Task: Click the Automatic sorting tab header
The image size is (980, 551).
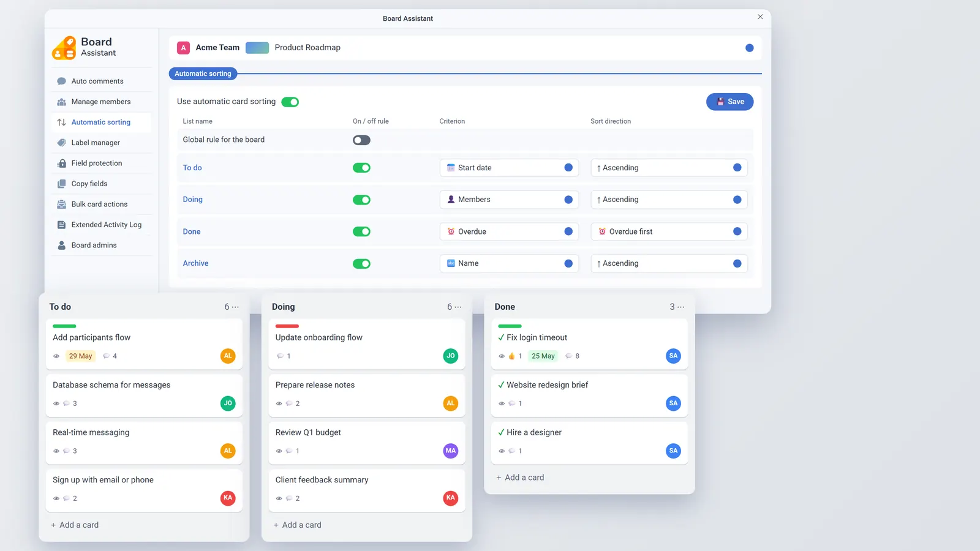Action: [x=203, y=73]
